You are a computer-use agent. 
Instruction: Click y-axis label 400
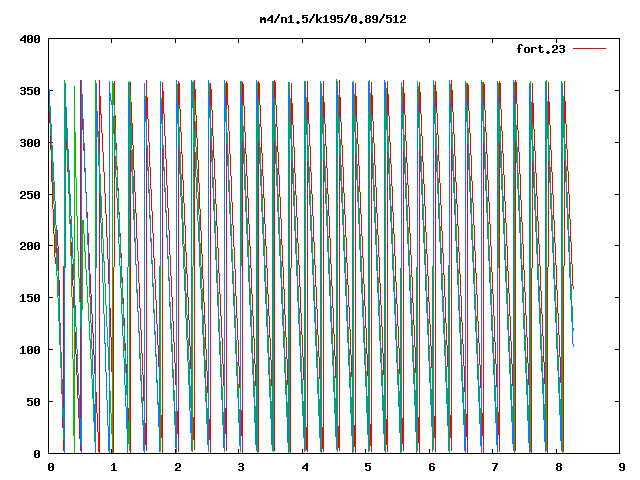click(x=30, y=39)
